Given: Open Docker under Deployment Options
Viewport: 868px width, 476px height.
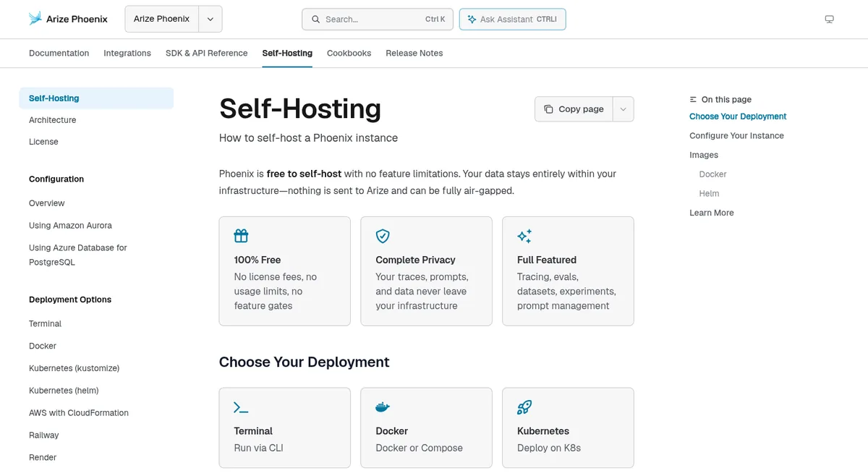Looking at the screenshot, I should [x=43, y=347].
